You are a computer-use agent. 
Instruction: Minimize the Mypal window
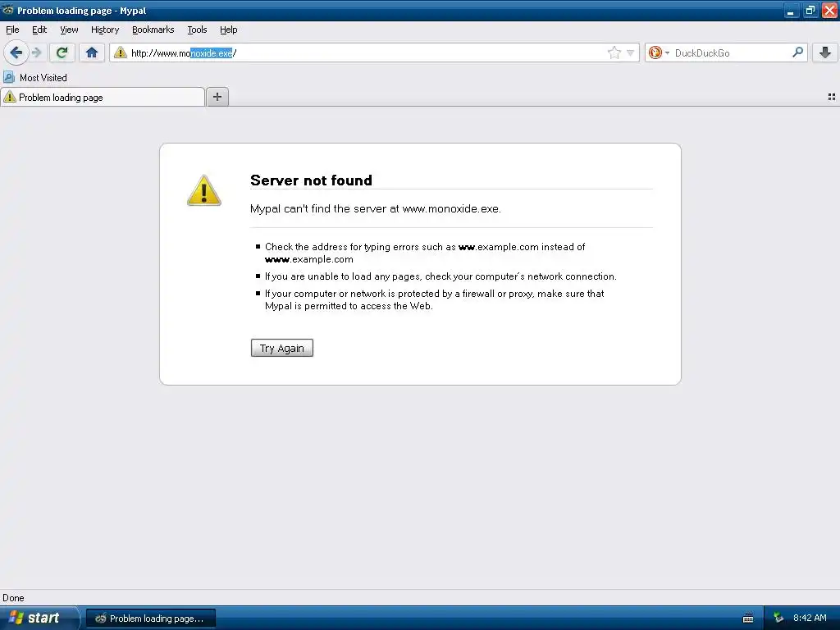(x=792, y=10)
